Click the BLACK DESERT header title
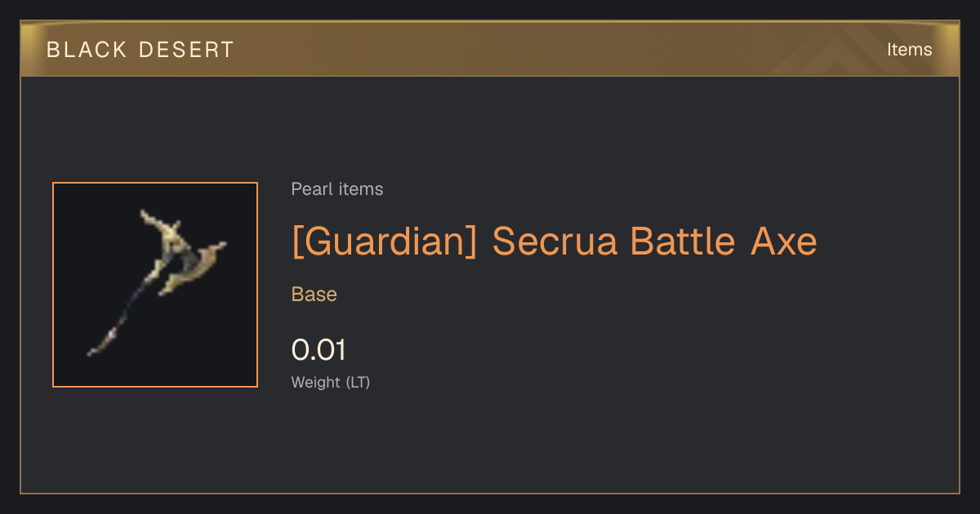 [x=140, y=50]
